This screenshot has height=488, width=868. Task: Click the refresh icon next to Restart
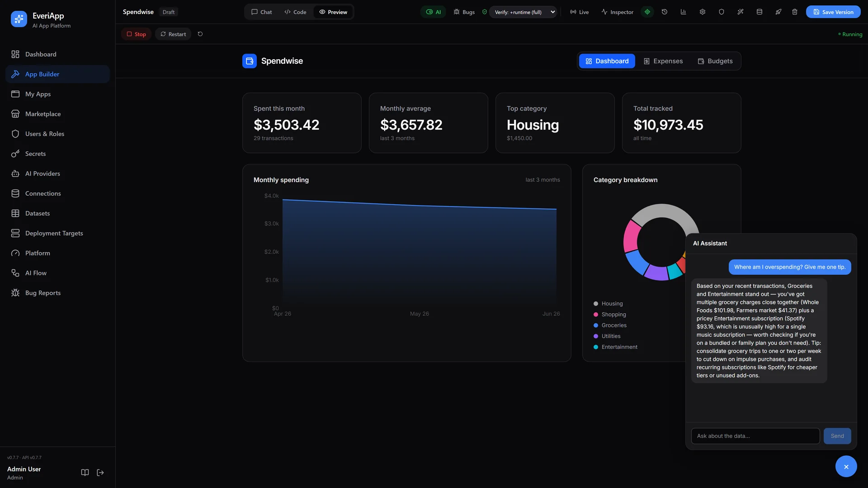pos(200,34)
